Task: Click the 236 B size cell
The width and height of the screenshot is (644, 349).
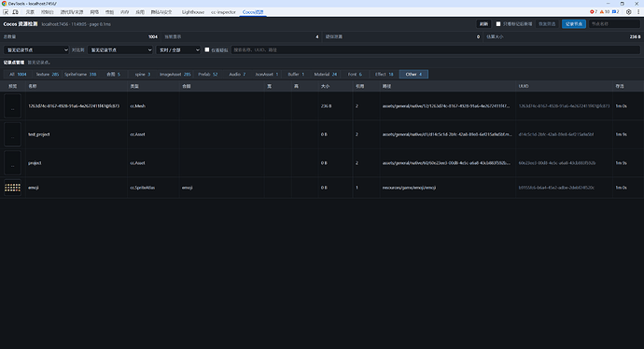Action: [x=326, y=106]
